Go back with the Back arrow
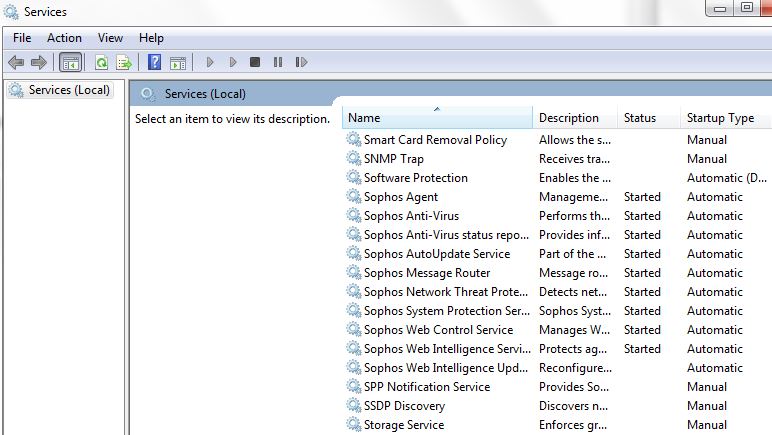This screenshot has width=772, height=435. click(x=16, y=62)
